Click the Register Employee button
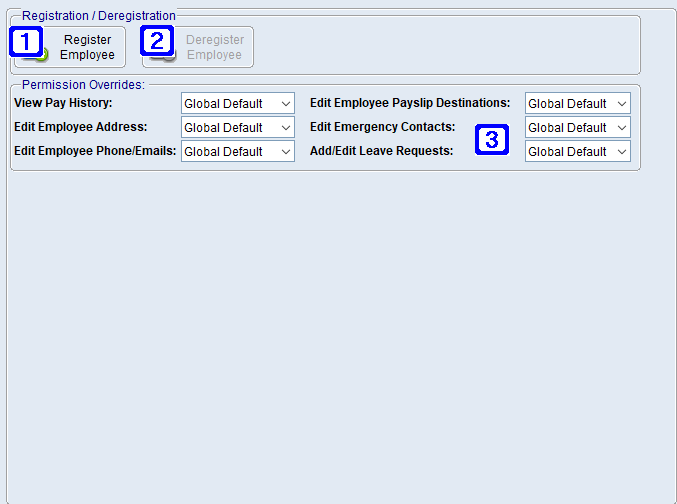The image size is (677, 504). (70, 47)
